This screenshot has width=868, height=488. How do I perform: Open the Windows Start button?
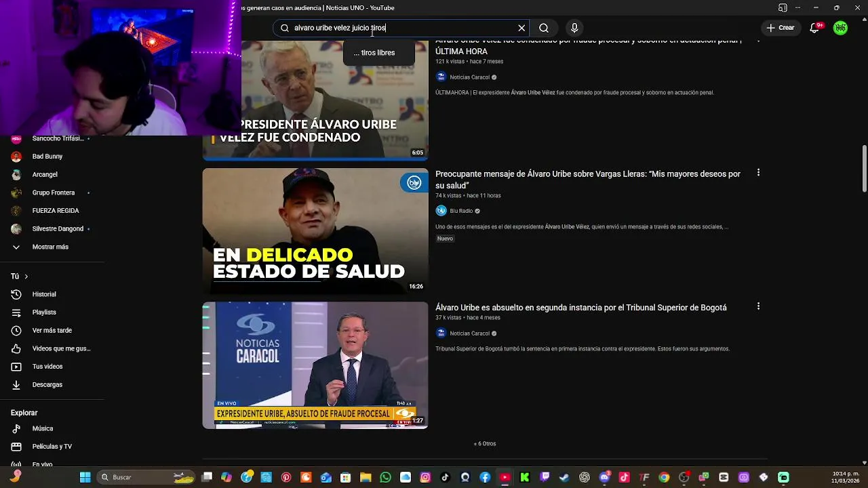pos(85,477)
